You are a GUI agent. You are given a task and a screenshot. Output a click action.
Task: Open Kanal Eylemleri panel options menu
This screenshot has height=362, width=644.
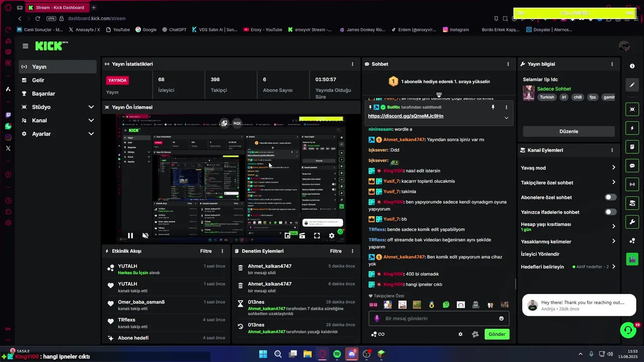(612, 150)
